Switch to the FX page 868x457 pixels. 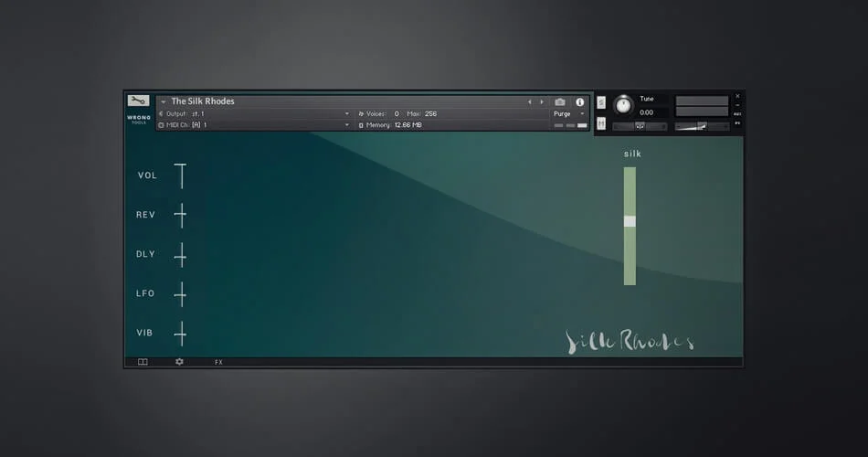pos(218,362)
